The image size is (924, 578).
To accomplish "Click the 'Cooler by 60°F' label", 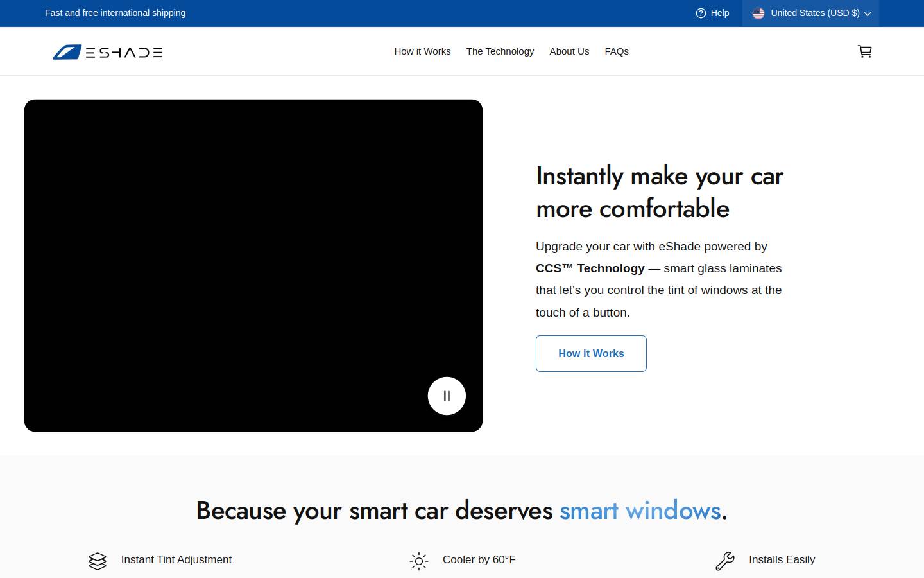I will pos(479,560).
